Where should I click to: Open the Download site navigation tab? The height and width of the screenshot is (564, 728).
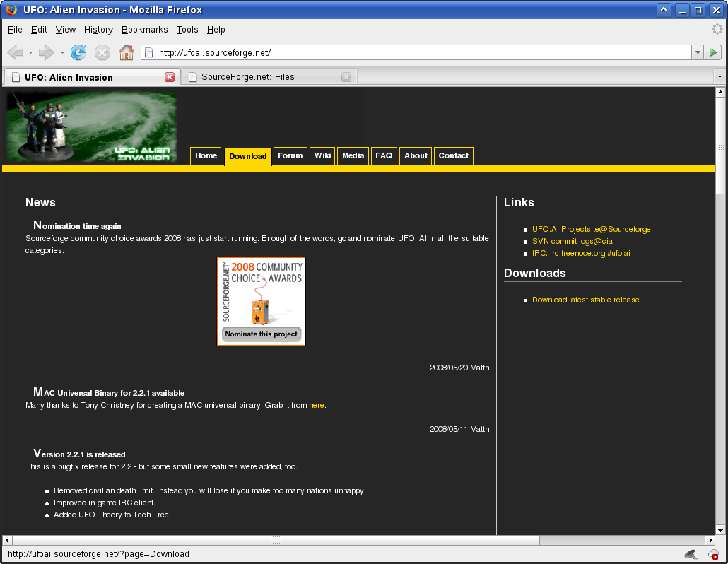click(x=248, y=157)
